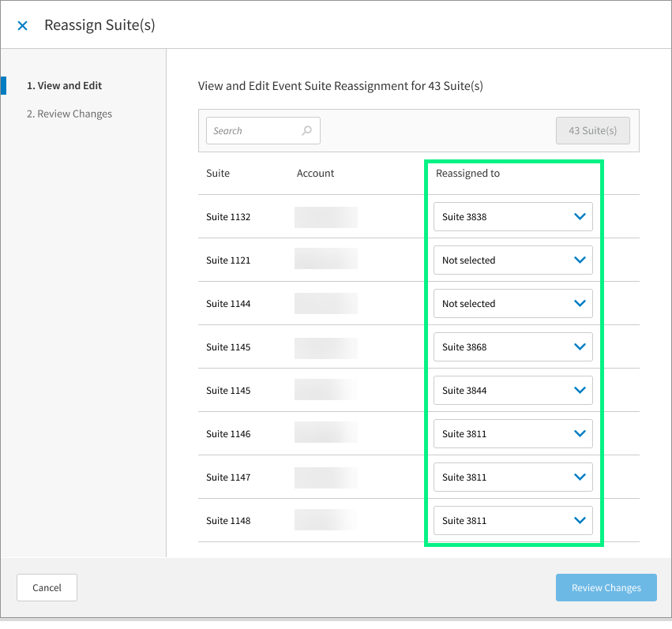Open the reassignment dropdown for Suite 1146
Image resolution: width=672 pixels, height=629 pixels.
click(x=512, y=433)
